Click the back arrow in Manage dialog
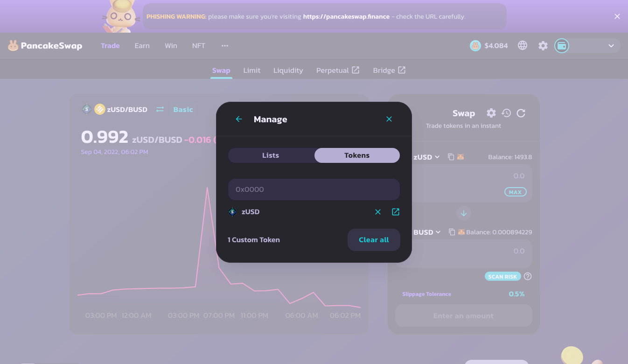 point(239,119)
